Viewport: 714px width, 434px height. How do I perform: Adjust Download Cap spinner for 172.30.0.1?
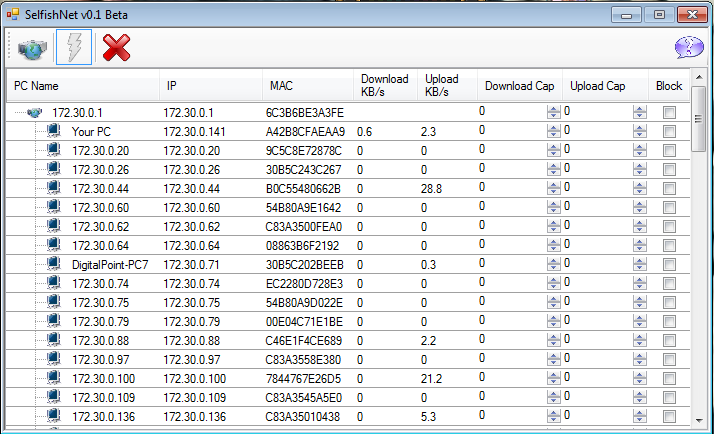(x=553, y=112)
